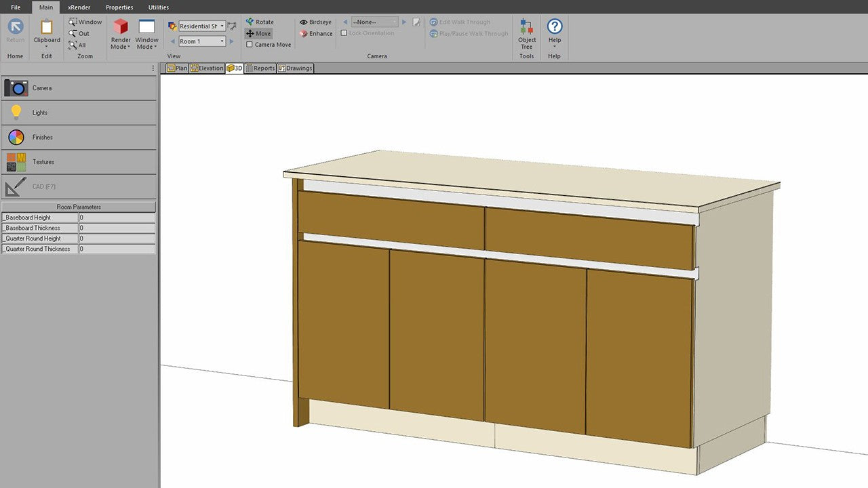
Task: Open the xRender ribbon tab
Action: (79, 7)
